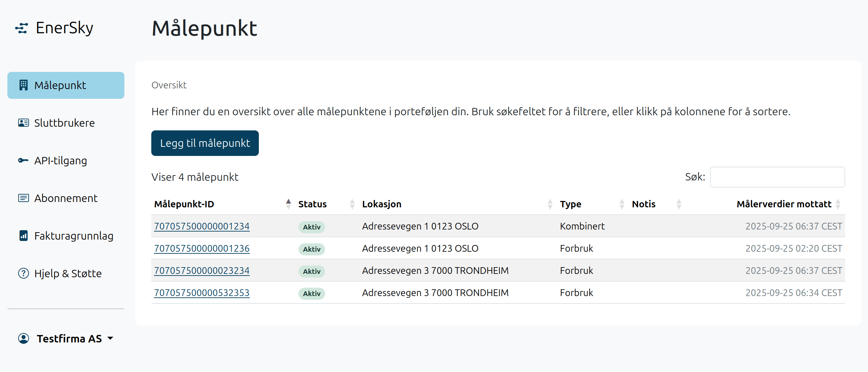This screenshot has height=372, width=868.
Task: Click the building icon beside Målepunkt
Action: (23, 85)
